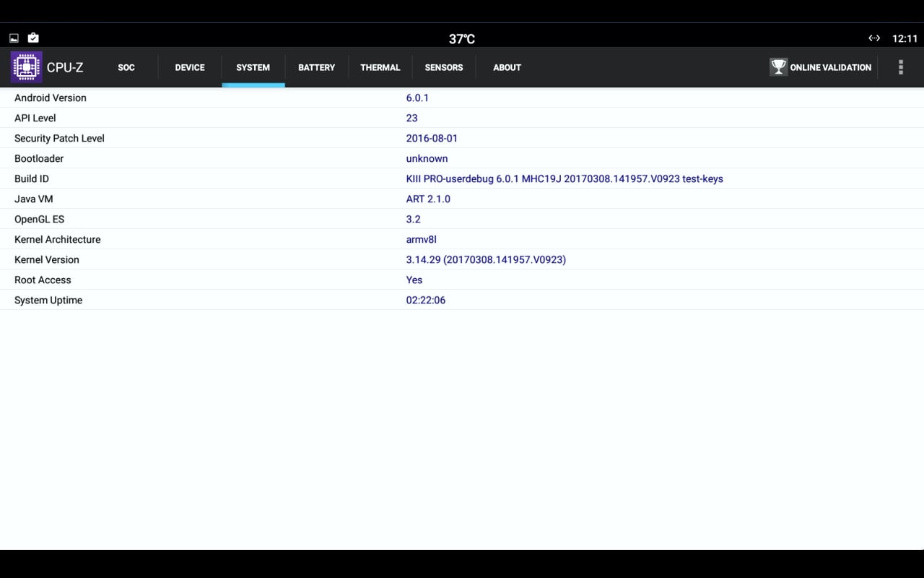Click the Kernel Version value
The height and width of the screenshot is (578, 924).
point(487,259)
